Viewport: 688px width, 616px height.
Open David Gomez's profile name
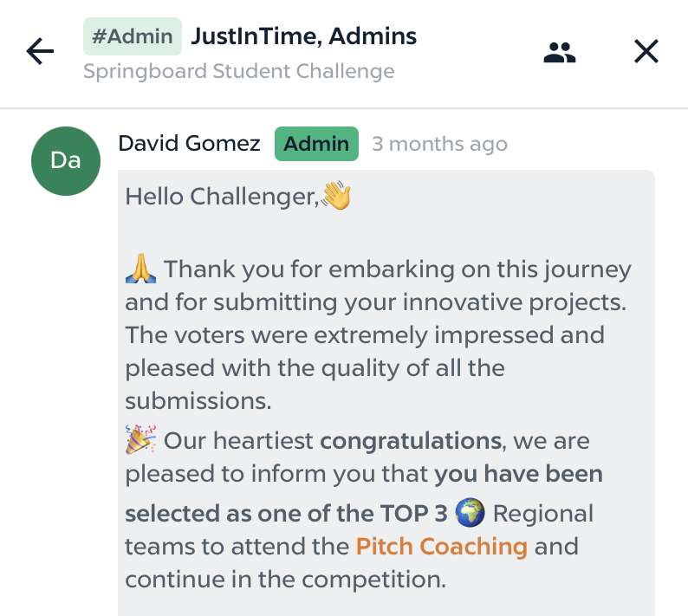pyautogui.click(x=189, y=144)
